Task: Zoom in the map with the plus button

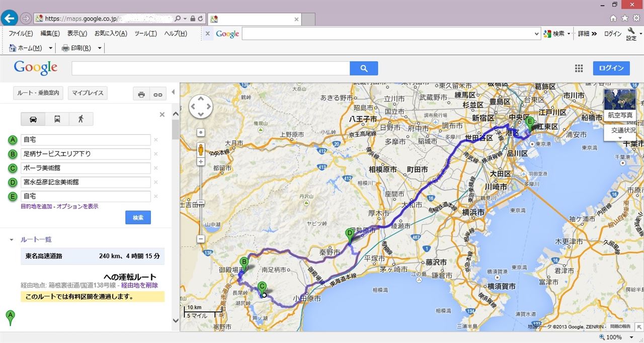Action: pos(201,161)
